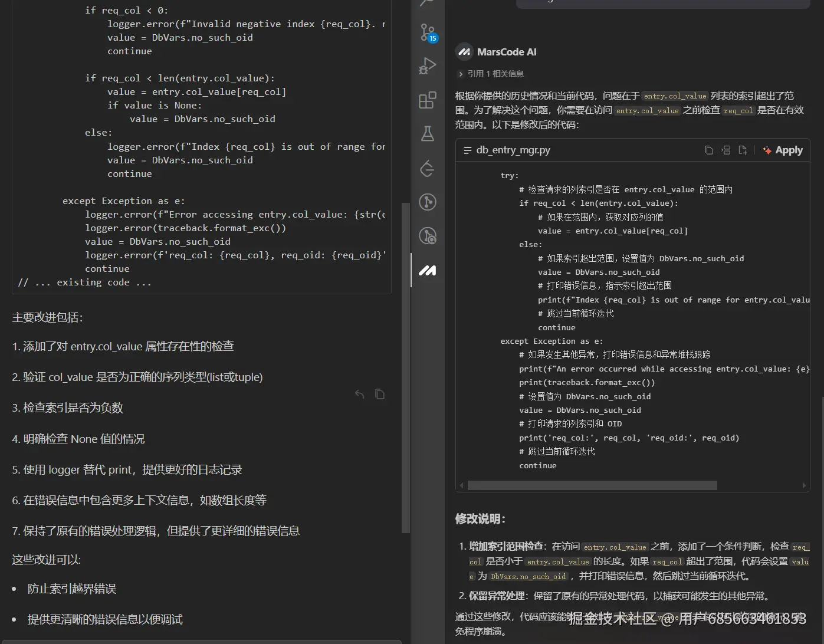Click the 'MarsCode AI' name label
This screenshot has height=644, width=824.
click(x=507, y=52)
